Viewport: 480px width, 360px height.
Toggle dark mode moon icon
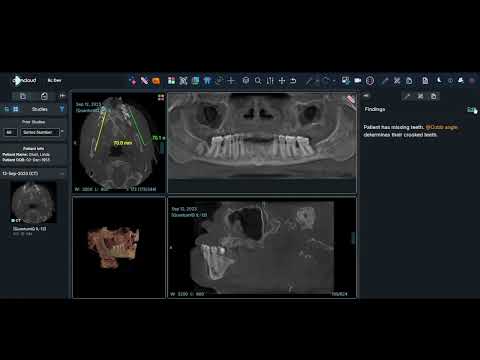(439, 80)
